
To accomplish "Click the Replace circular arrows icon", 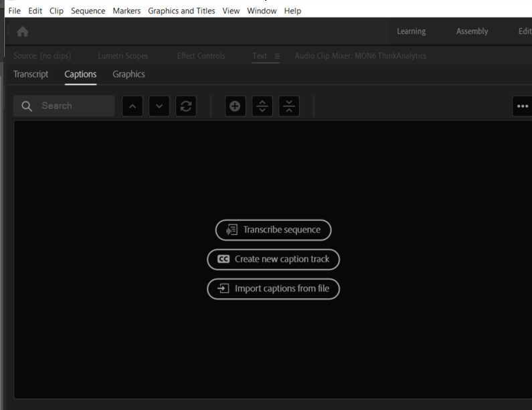I will (x=186, y=106).
